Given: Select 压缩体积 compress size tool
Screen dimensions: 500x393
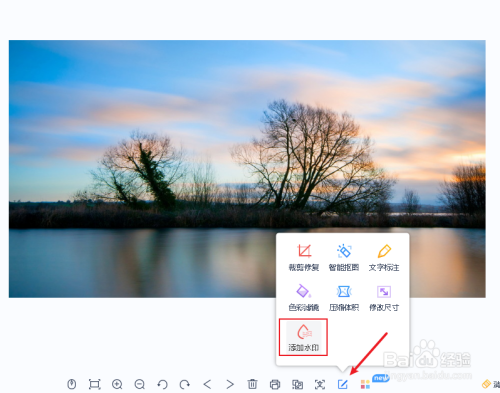Looking at the screenshot, I should (344, 297).
